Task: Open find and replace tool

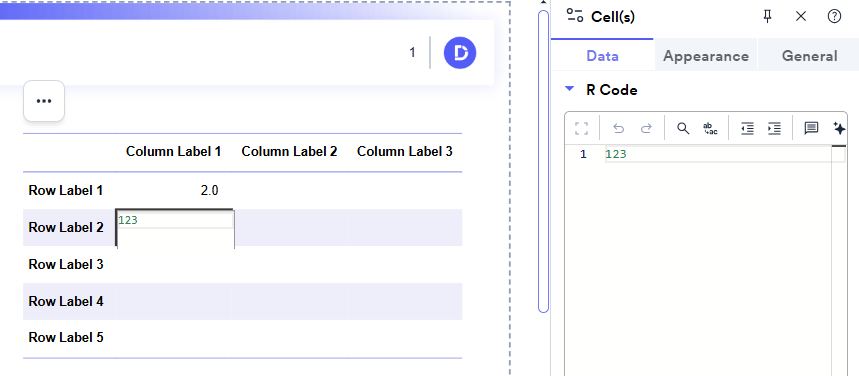Action: click(711, 128)
